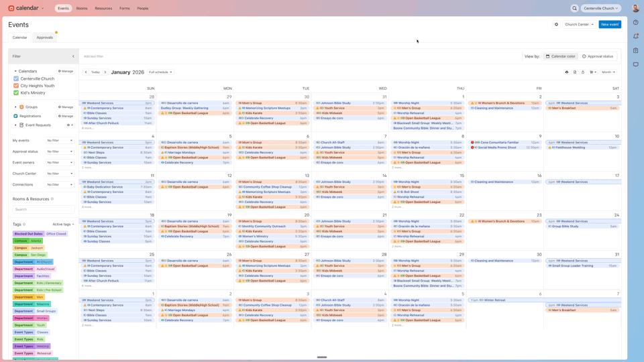This screenshot has width=644, height=362.
Task: Switch to the Approvals tab
Action: 44,38
